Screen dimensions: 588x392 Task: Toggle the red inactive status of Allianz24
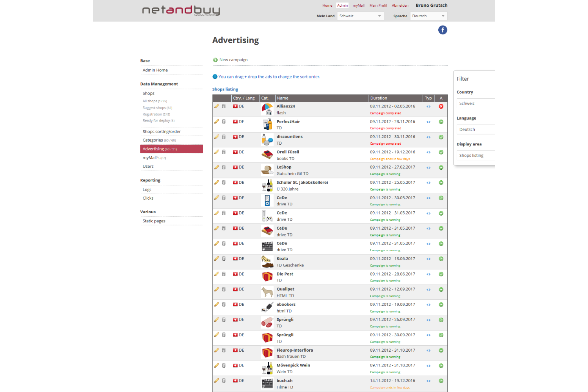pyautogui.click(x=441, y=106)
